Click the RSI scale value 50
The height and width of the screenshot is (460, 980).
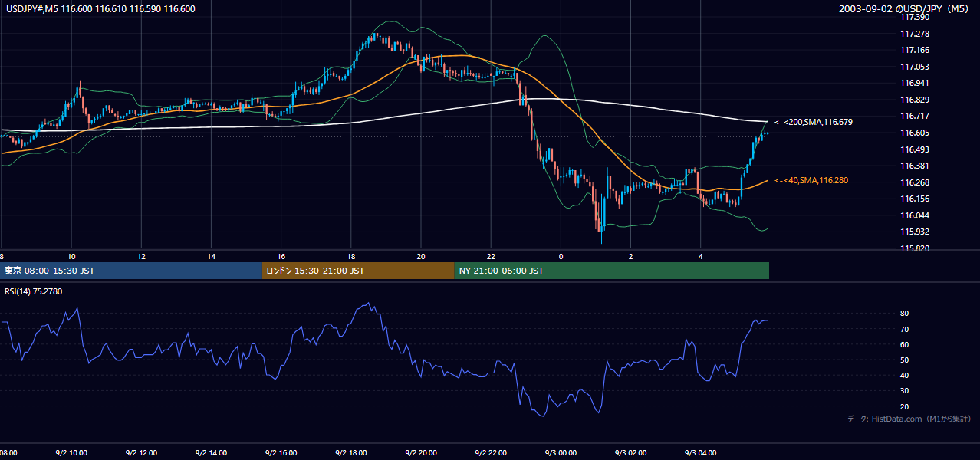coord(905,360)
